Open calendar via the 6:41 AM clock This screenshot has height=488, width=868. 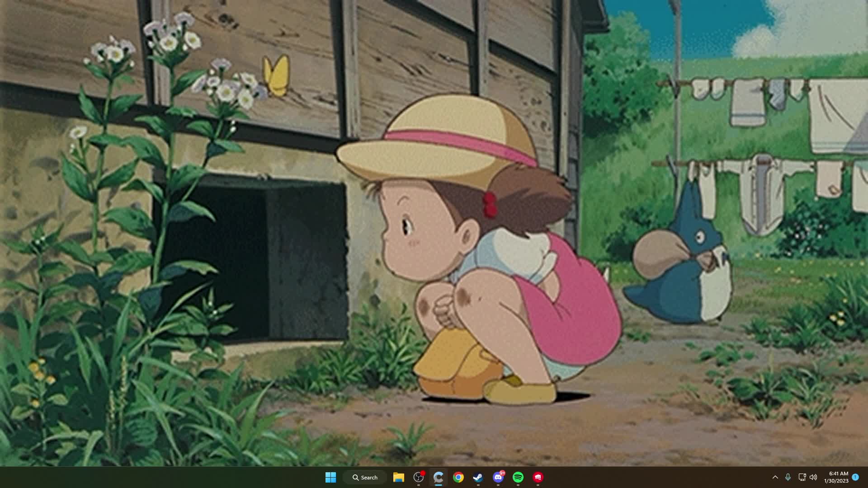839,474
